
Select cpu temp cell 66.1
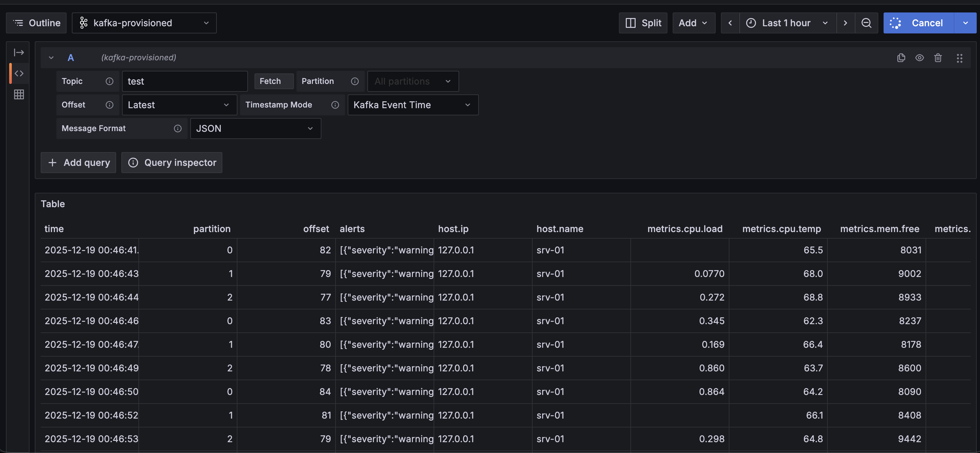click(778, 415)
